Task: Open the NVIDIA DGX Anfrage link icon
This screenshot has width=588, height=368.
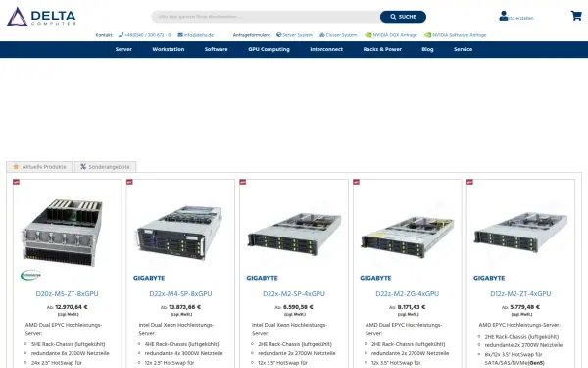Action: [367, 35]
